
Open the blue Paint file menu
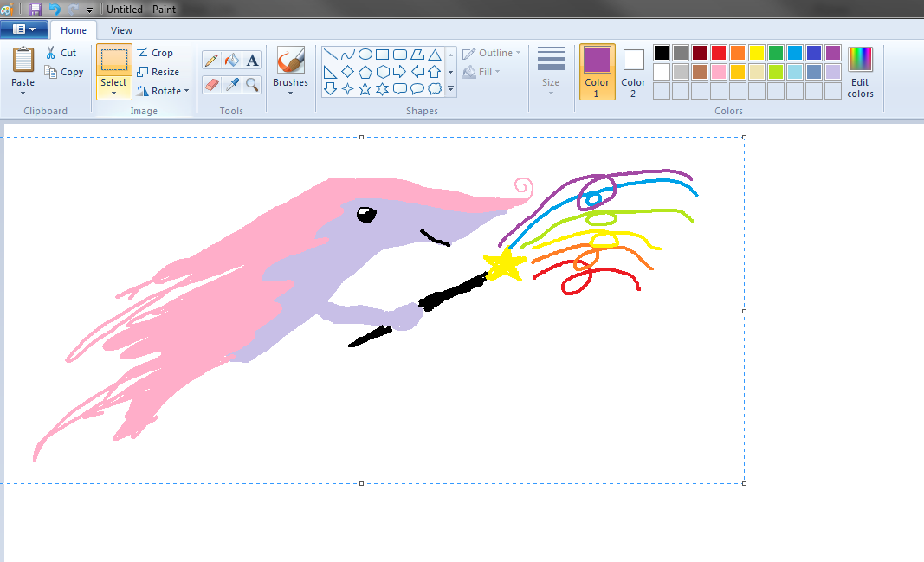(x=23, y=29)
